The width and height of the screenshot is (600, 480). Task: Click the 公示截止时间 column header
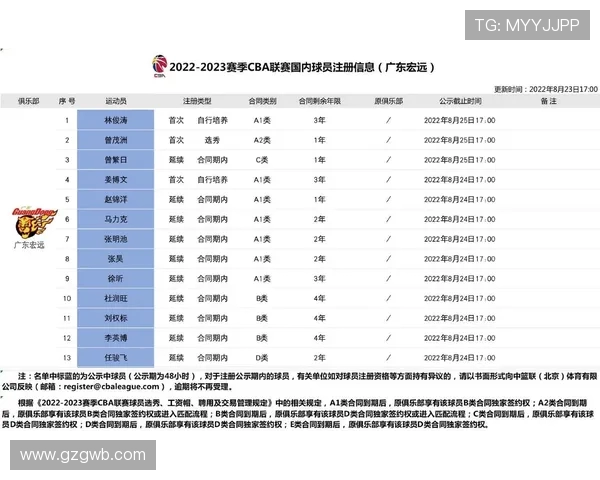460,101
